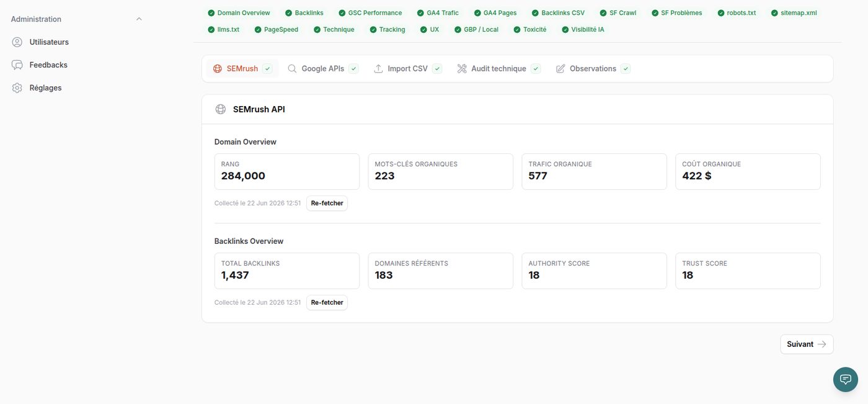Image resolution: width=868 pixels, height=404 pixels.
Task: Click the GBP / Local status chip
Action: click(476, 30)
